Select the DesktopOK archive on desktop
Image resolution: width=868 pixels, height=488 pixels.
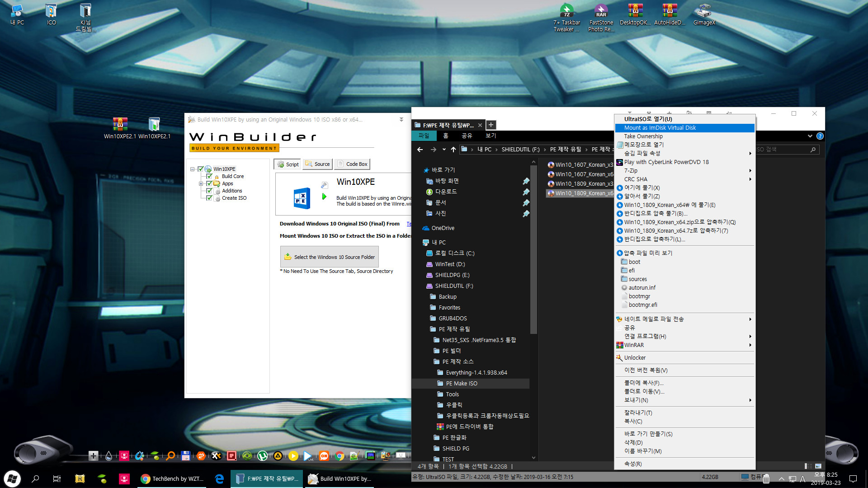(x=635, y=14)
